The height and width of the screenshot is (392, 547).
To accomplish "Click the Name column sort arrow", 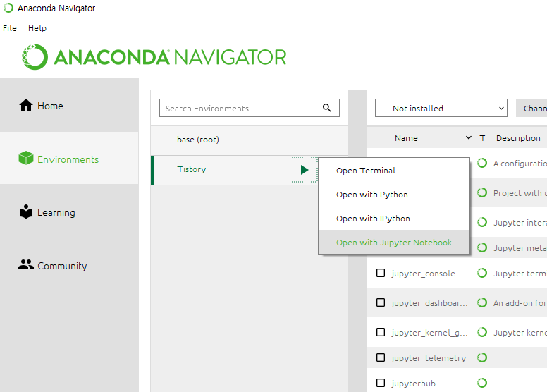I will tap(469, 138).
